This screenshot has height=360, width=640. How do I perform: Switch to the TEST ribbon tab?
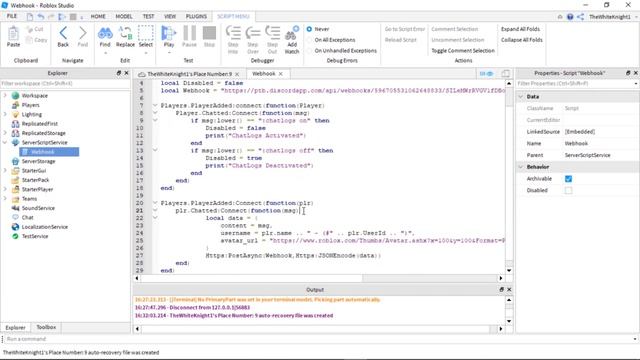(x=148, y=16)
